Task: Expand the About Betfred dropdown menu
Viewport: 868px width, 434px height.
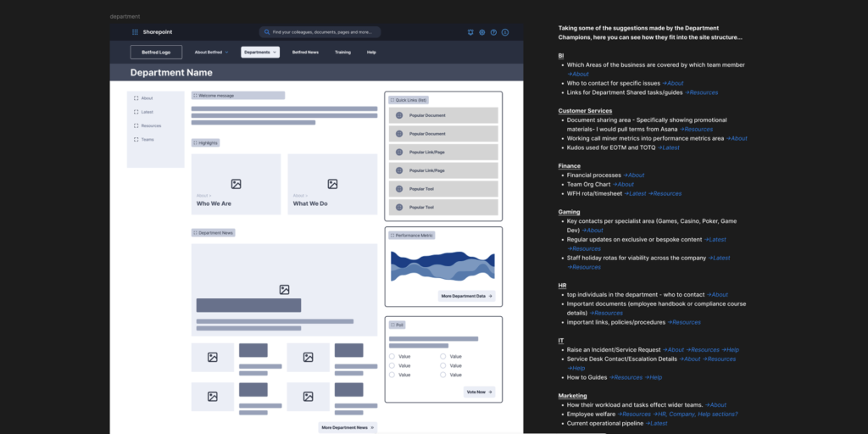Action: (x=211, y=53)
